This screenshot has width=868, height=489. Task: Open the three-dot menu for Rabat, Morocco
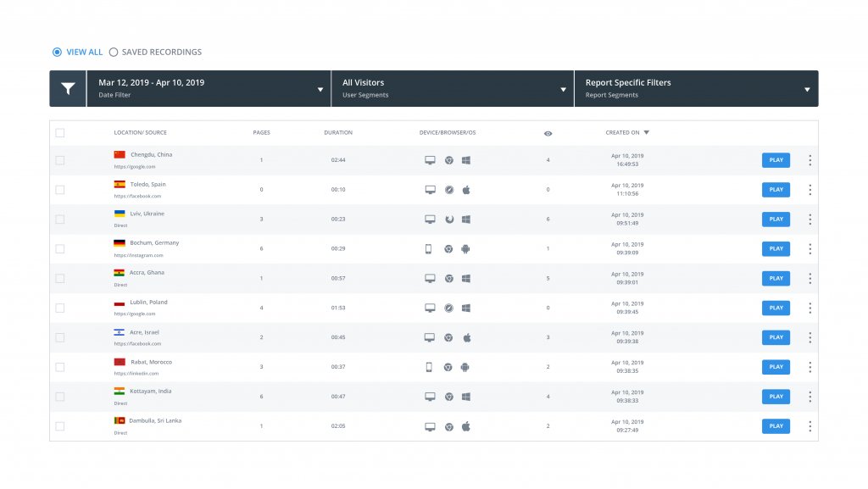coord(810,367)
